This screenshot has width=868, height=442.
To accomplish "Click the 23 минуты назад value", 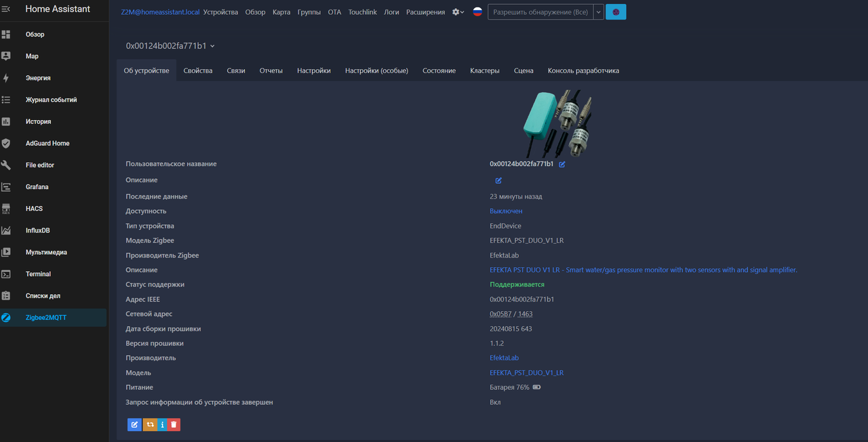I will (516, 197).
